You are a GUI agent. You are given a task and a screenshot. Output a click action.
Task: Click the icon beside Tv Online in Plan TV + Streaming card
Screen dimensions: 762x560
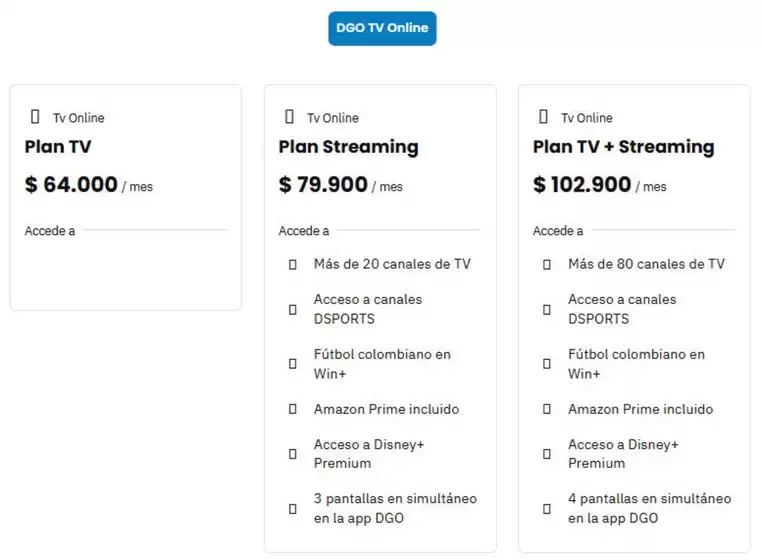pos(543,117)
